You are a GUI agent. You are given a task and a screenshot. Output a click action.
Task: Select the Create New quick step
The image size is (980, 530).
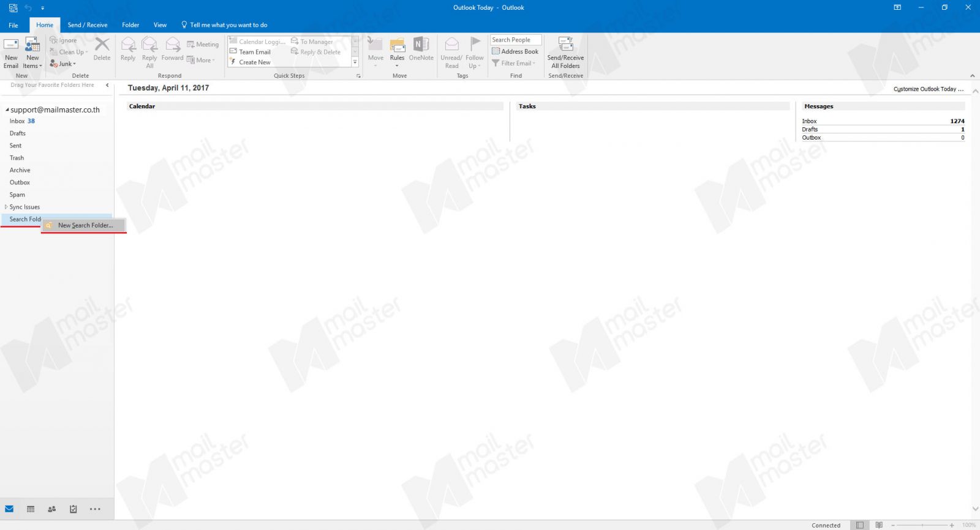(x=250, y=62)
